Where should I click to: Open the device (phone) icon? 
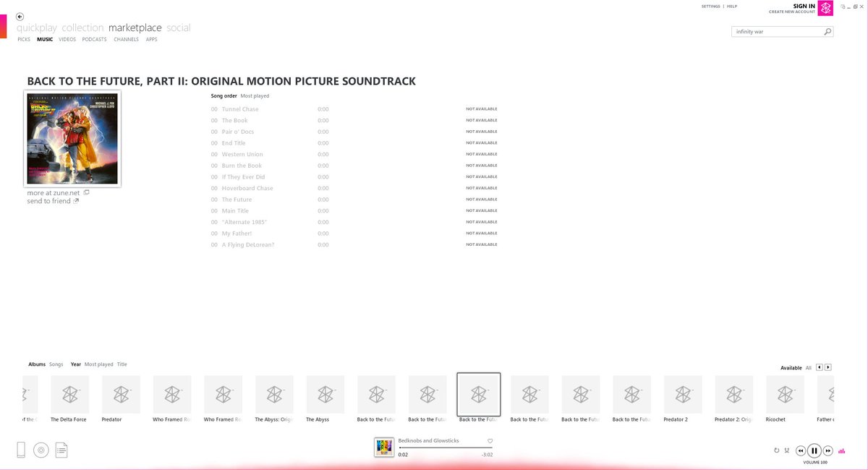pyautogui.click(x=22, y=450)
